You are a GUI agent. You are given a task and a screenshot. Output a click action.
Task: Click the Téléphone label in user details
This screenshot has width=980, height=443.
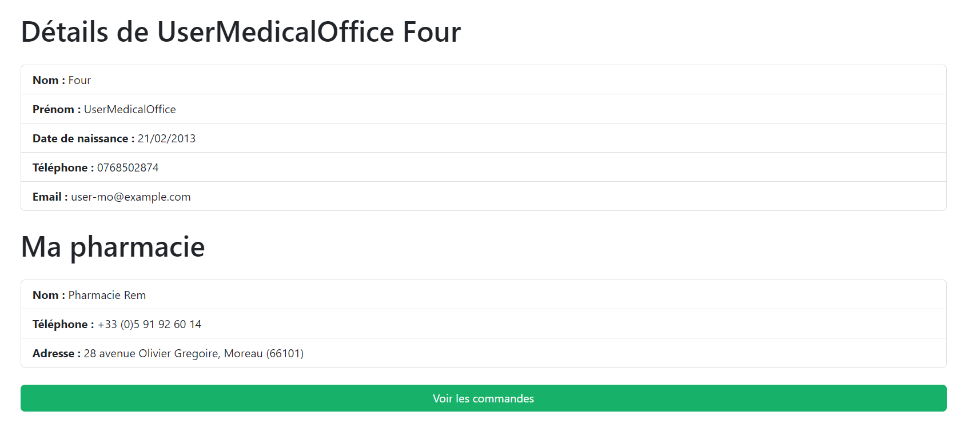pos(60,167)
